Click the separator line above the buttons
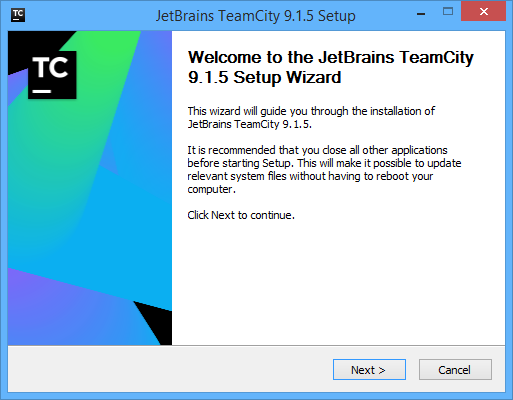 [256, 345]
